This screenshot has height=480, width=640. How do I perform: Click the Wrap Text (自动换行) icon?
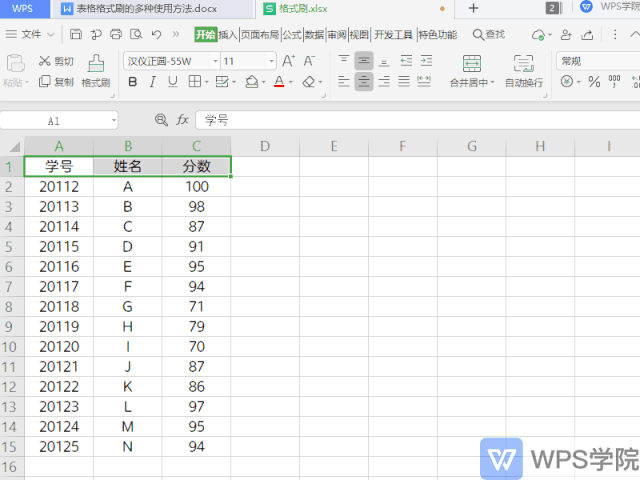coord(524,64)
